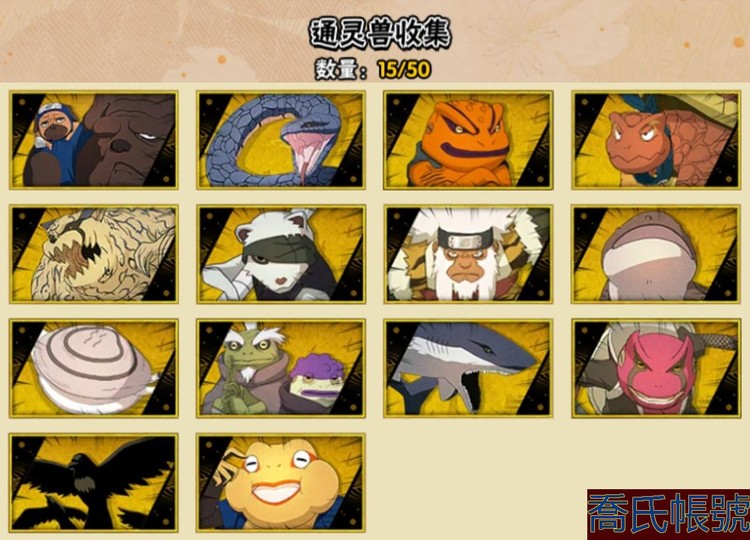Select the black crow silhouette card

click(94, 483)
